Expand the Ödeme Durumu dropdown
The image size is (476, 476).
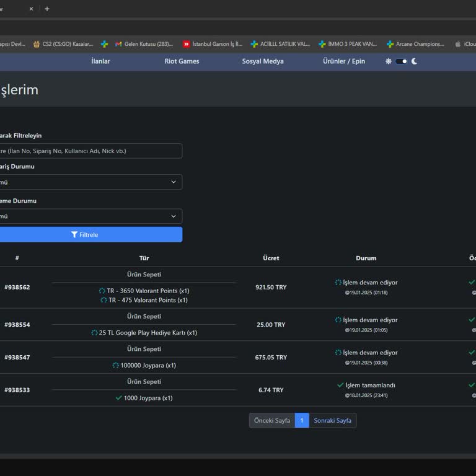point(90,216)
